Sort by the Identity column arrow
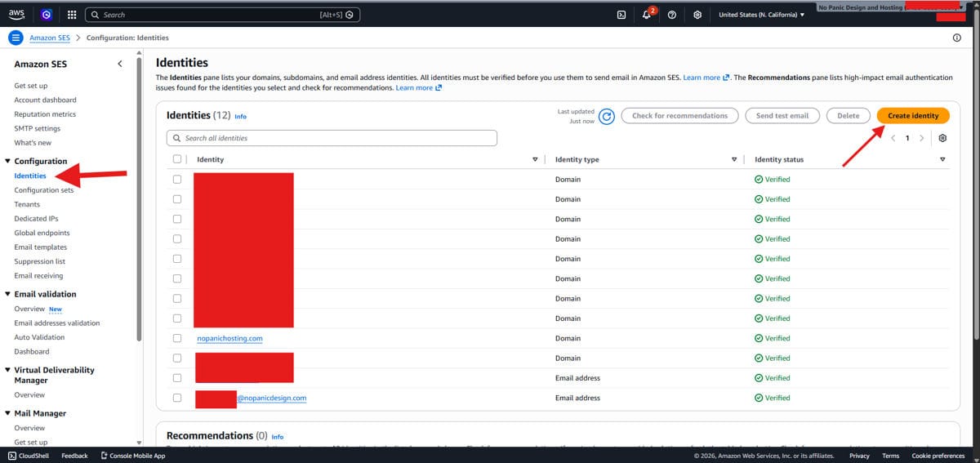Viewport: 980px width, 463px height. [x=536, y=159]
